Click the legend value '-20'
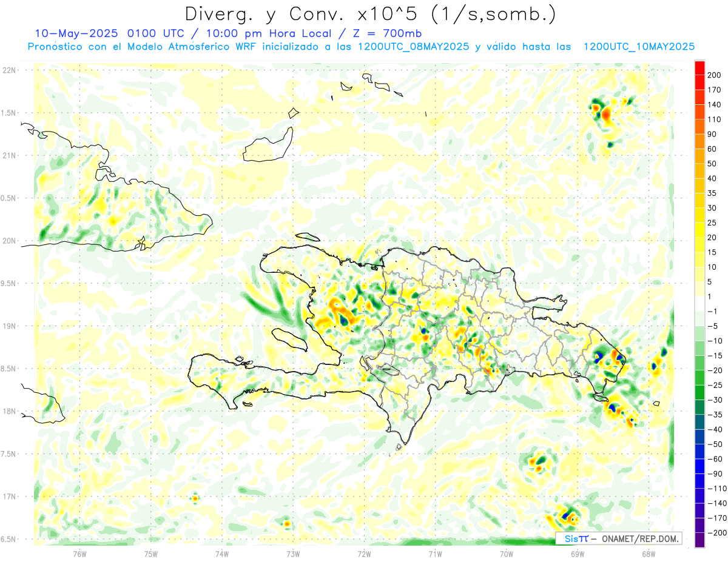 [716, 370]
